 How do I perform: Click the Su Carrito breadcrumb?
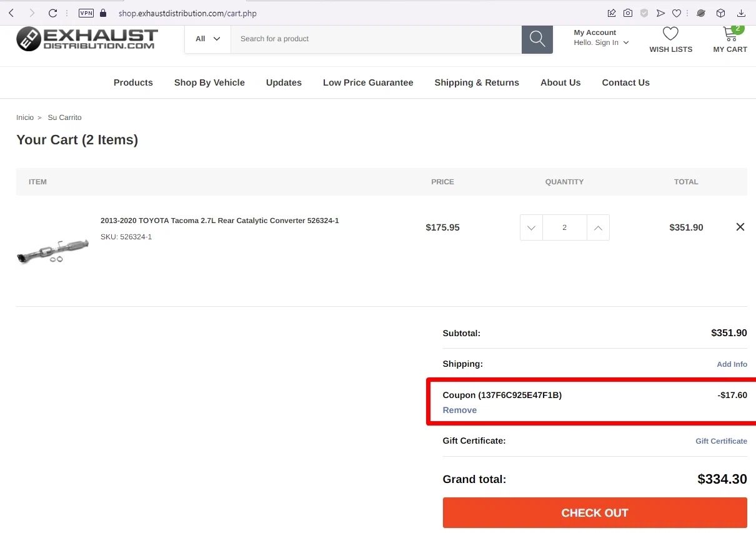tap(64, 117)
